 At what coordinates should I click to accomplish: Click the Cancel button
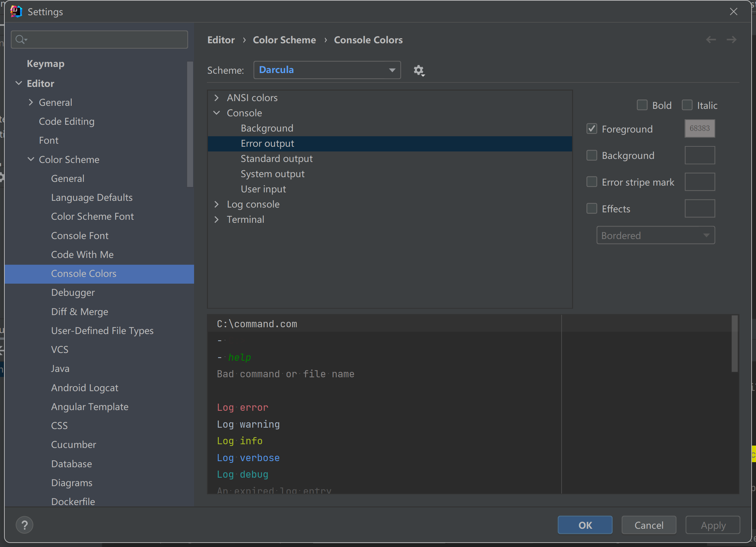click(649, 525)
